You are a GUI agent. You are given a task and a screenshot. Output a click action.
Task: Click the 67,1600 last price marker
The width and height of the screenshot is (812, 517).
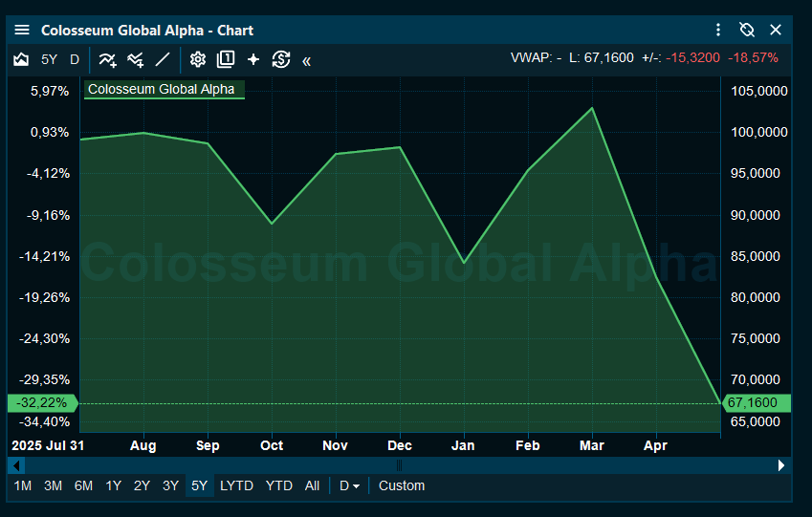pos(756,402)
